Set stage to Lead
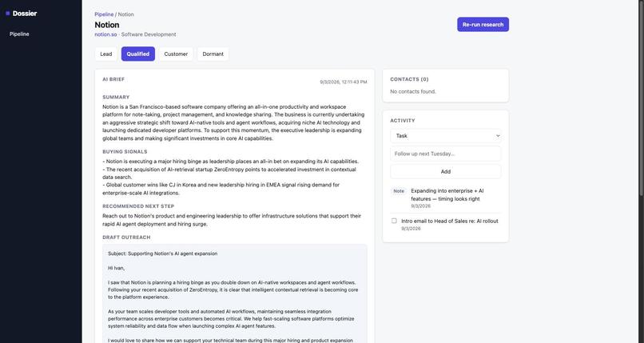 coord(106,54)
